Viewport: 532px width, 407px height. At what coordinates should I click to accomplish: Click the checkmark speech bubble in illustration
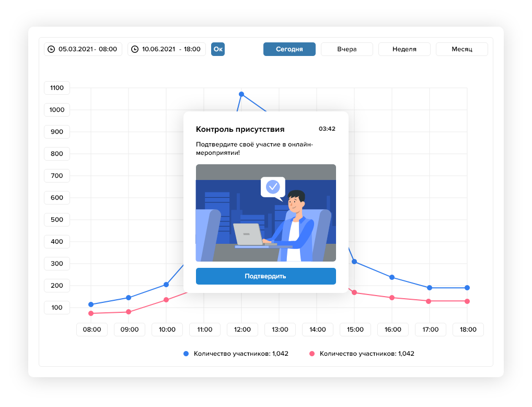(273, 187)
